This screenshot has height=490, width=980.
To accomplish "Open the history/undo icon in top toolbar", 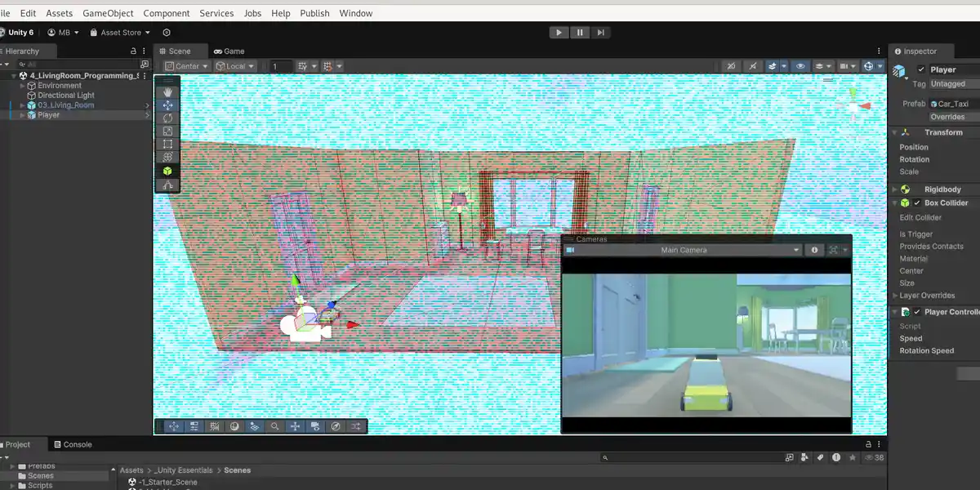I will [x=167, y=33].
